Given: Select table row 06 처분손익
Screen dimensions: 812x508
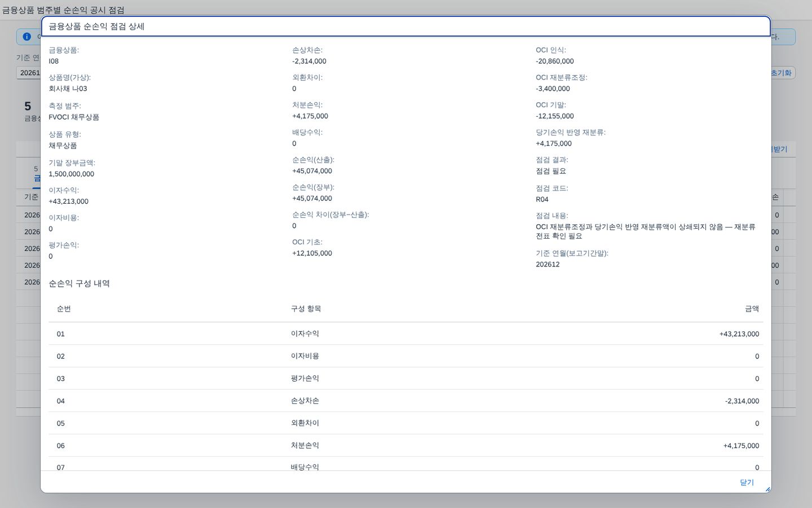Looking at the screenshot, I should [406, 445].
